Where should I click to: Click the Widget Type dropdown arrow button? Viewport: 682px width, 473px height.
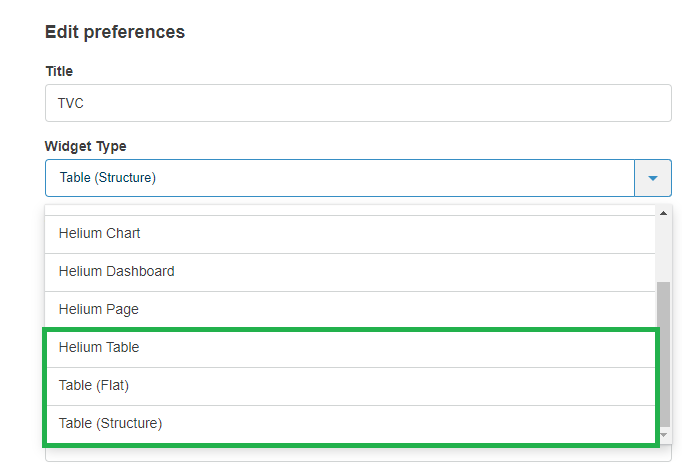(x=653, y=178)
